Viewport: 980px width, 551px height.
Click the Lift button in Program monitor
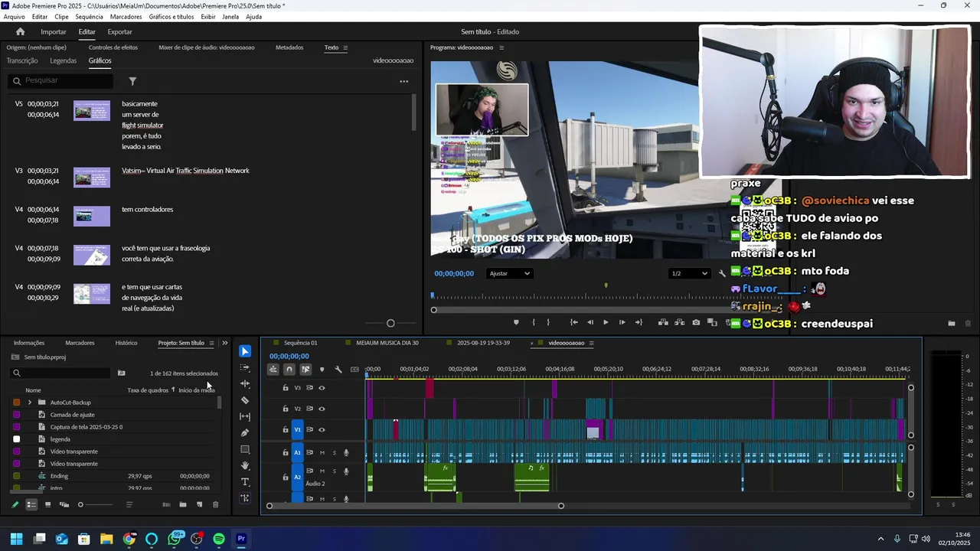[x=663, y=322]
